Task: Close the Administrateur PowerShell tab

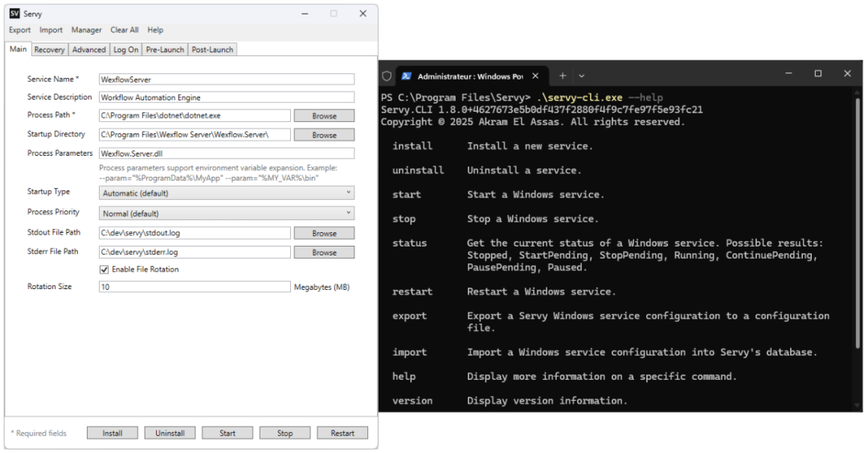Action: (535, 75)
